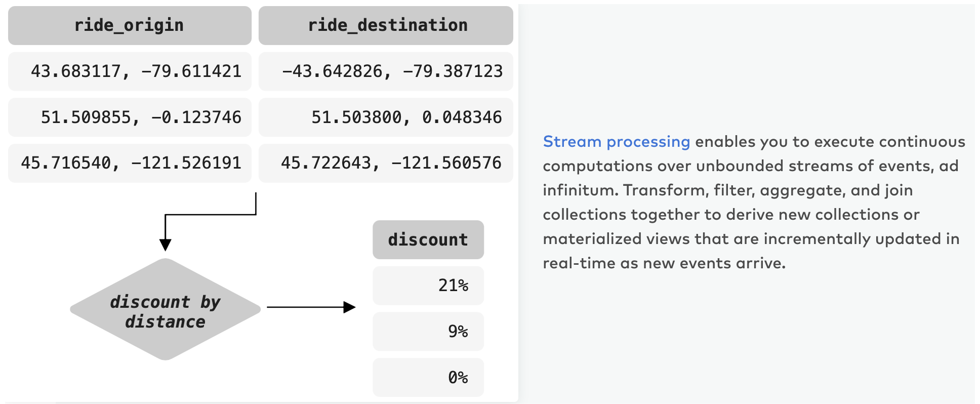Viewport: 980px width, 404px height.
Task: Select the 21% discount cell
Action: (x=428, y=286)
